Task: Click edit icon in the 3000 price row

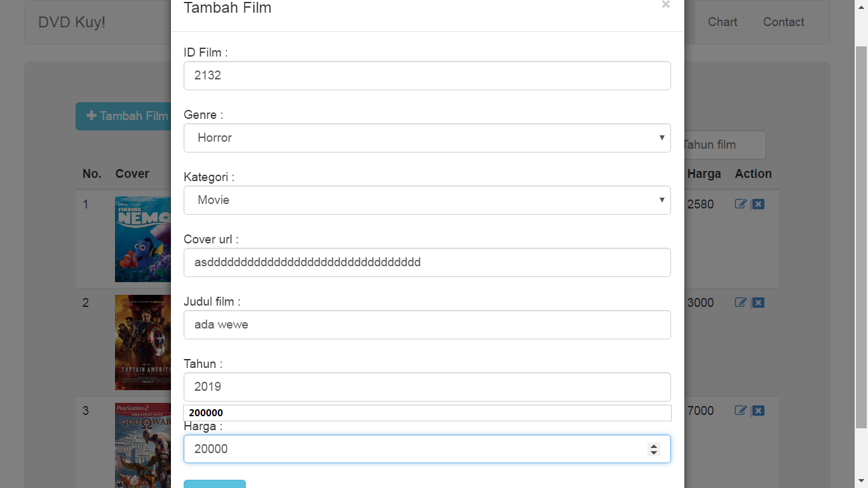Action: [x=740, y=302]
